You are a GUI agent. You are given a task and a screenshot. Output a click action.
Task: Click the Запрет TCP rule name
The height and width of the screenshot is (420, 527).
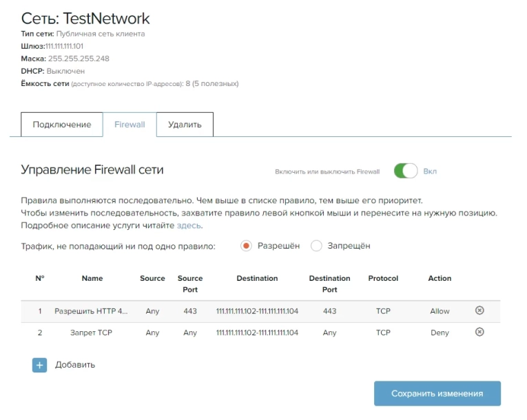click(x=92, y=333)
